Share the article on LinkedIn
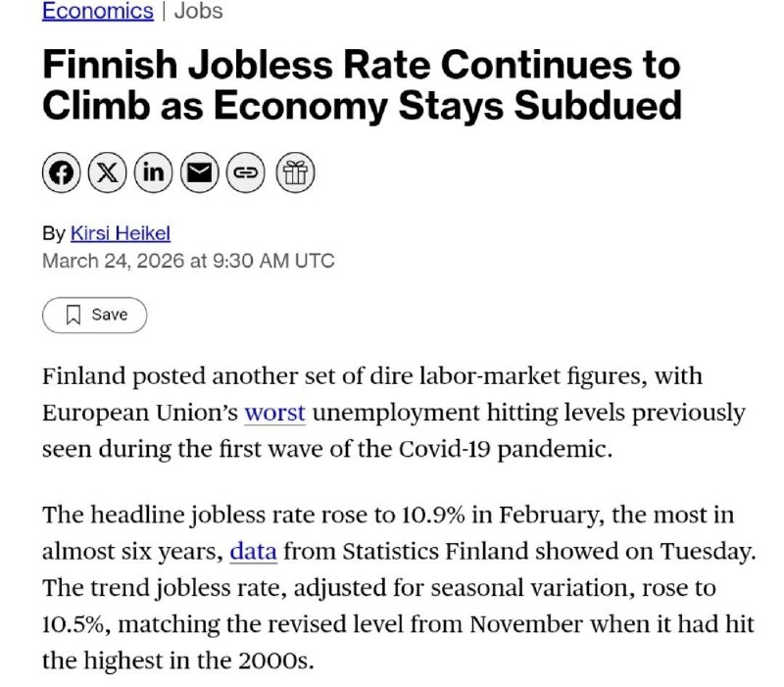 (154, 173)
